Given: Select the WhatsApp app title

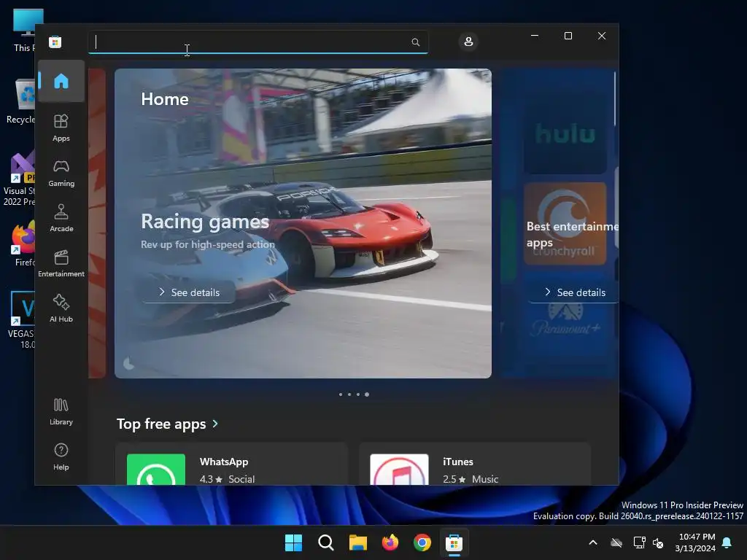Looking at the screenshot, I should (224, 462).
